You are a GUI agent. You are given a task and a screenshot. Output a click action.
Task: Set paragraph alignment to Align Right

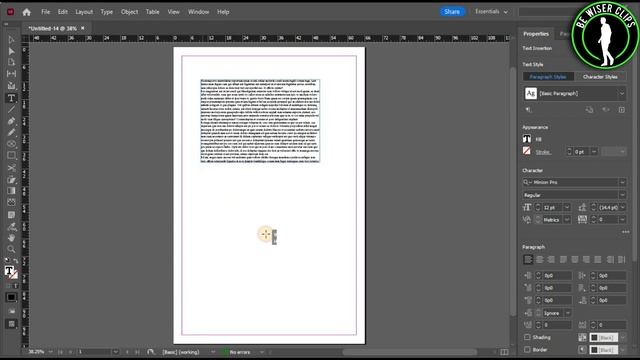[551, 260]
